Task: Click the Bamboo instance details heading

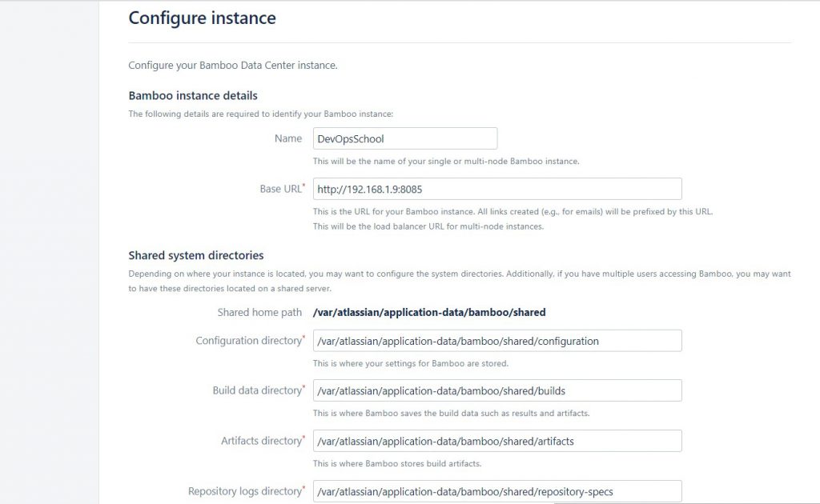Action: (192, 96)
